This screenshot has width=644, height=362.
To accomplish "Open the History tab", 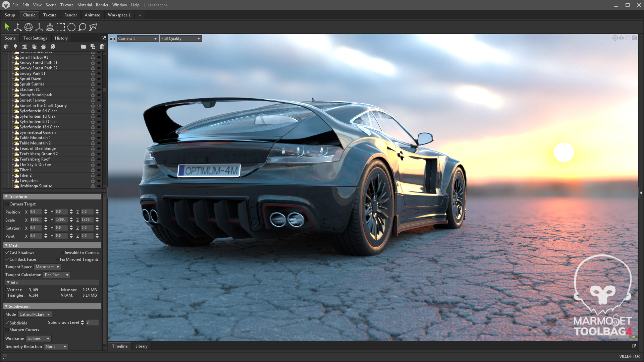I will pyautogui.click(x=61, y=38).
